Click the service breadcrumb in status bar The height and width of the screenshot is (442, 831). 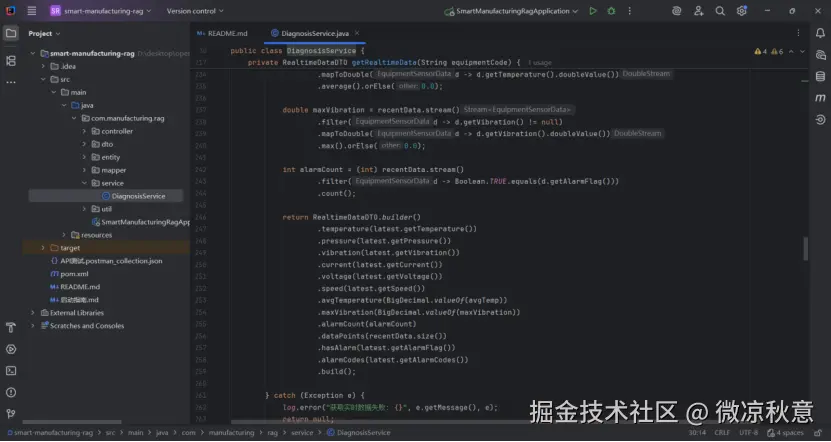tap(302, 433)
